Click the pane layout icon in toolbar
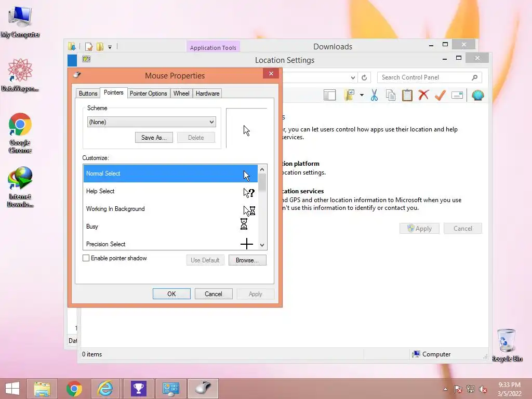 point(329,96)
